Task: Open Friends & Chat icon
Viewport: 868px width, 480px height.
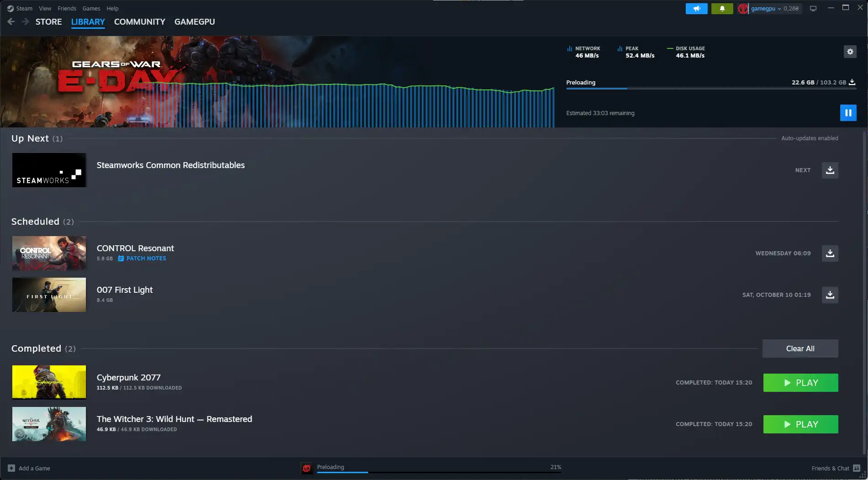Action: [x=857, y=468]
